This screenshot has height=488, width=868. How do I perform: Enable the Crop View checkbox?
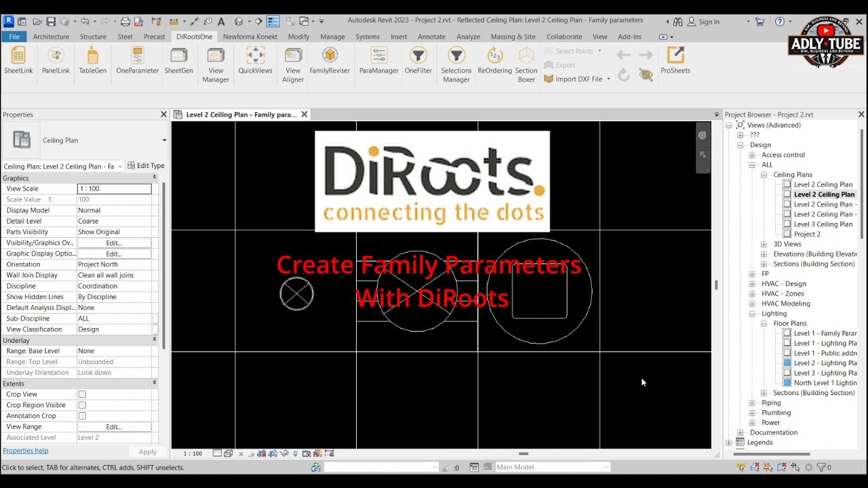82,394
